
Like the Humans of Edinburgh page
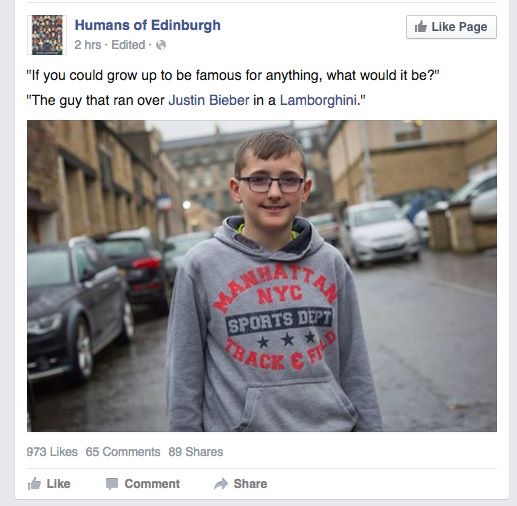coord(451,27)
